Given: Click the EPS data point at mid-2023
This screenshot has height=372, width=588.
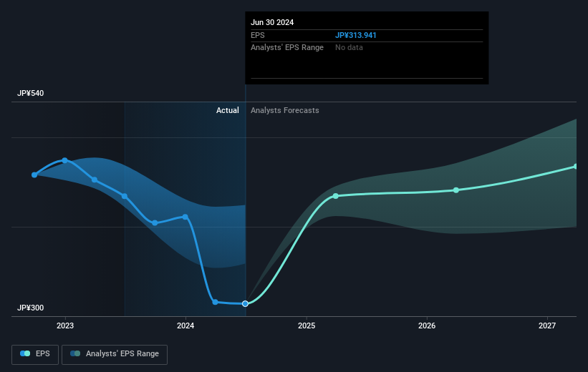Looking at the screenshot, I should (125, 196).
